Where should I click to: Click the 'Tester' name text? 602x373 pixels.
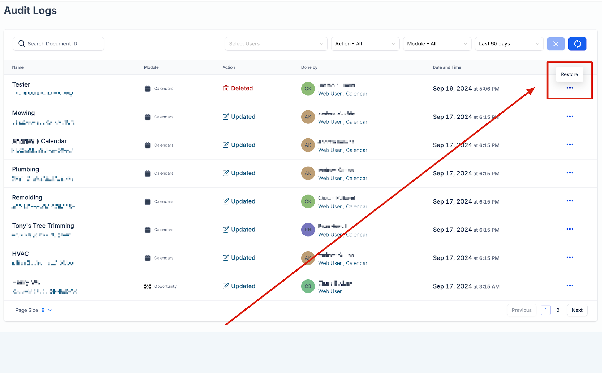[21, 84]
